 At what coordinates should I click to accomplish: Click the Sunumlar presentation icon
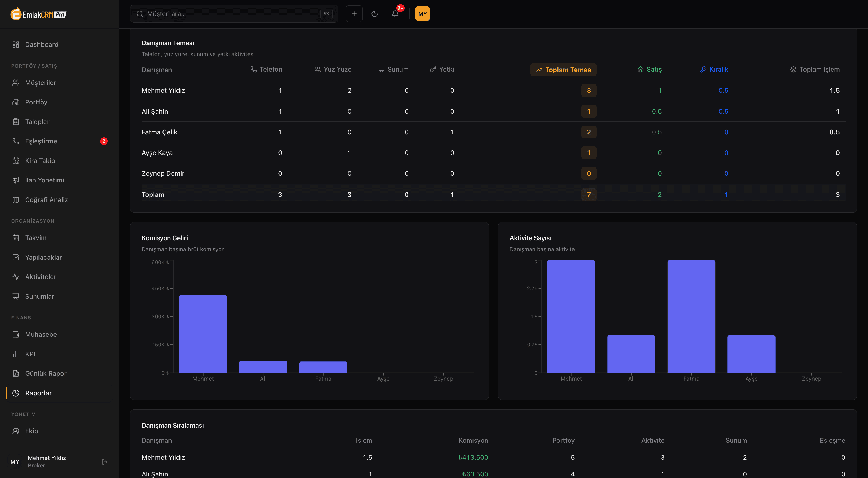tap(16, 296)
